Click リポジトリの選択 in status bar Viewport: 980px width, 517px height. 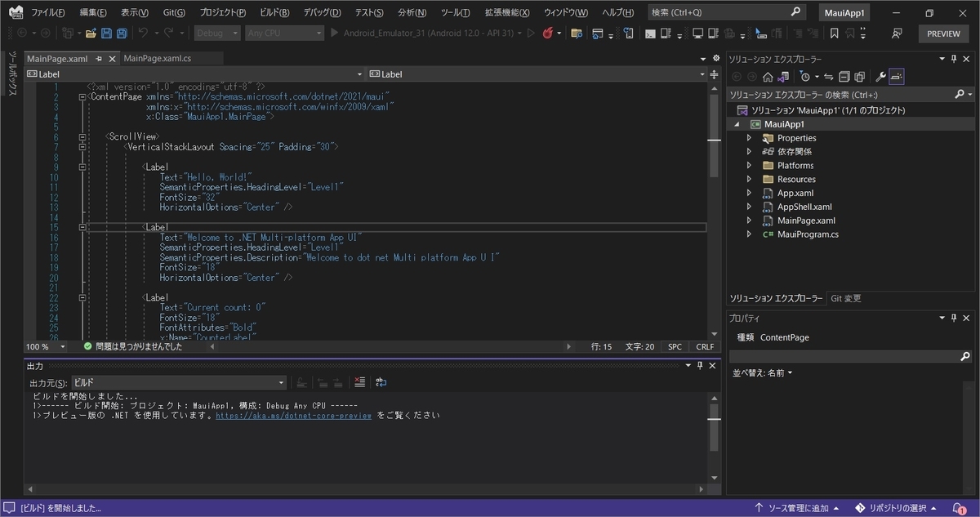[897, 508]
